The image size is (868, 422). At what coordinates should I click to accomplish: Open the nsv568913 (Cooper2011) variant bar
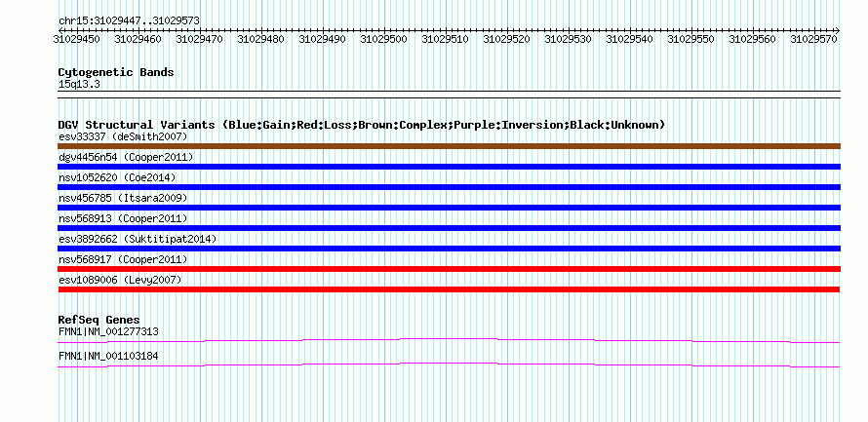click(x=449, y=228)
